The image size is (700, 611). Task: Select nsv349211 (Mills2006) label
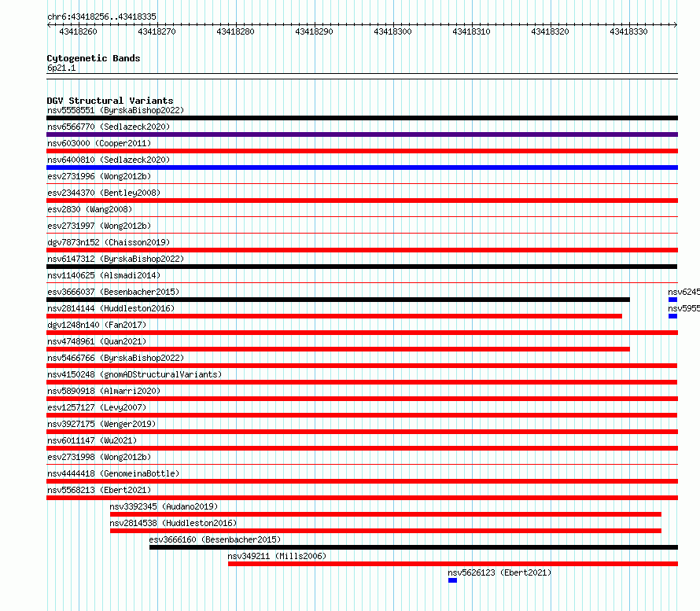(277, 556)
